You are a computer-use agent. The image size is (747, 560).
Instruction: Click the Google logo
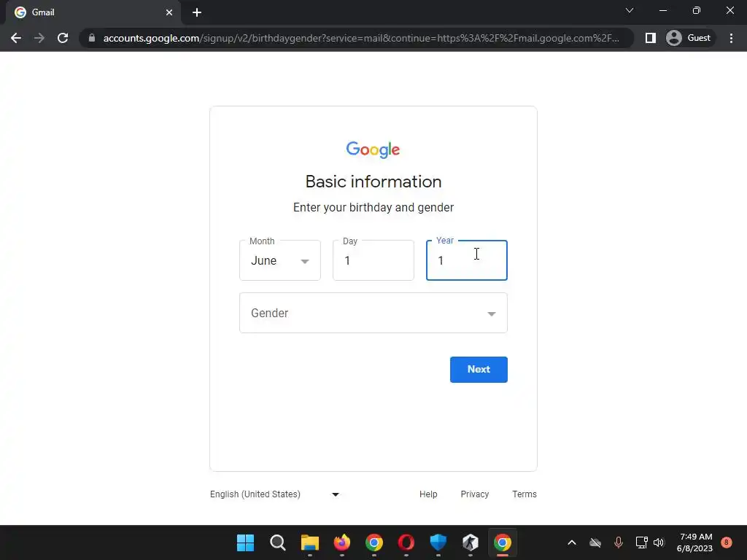[x=373, y=149]
